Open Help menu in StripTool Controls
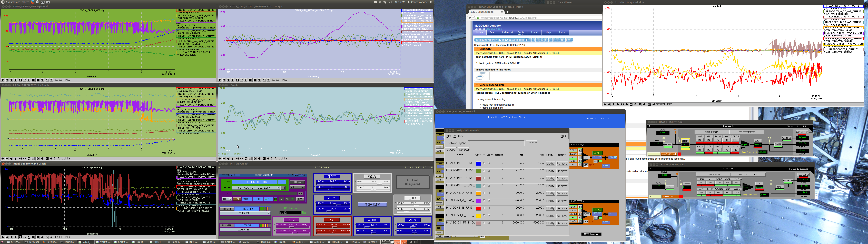The height and width of the screenshot is (244, 868). [564, 136]
